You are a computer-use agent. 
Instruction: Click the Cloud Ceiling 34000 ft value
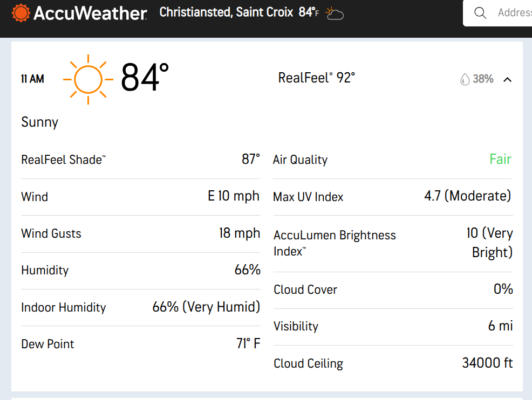[487, 363]
